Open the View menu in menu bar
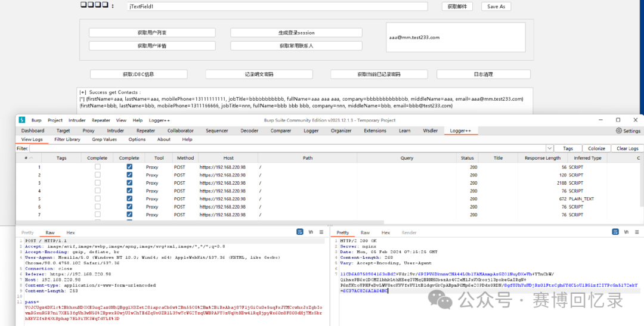The height and width of the screenshot is (326, 644). 121,120
